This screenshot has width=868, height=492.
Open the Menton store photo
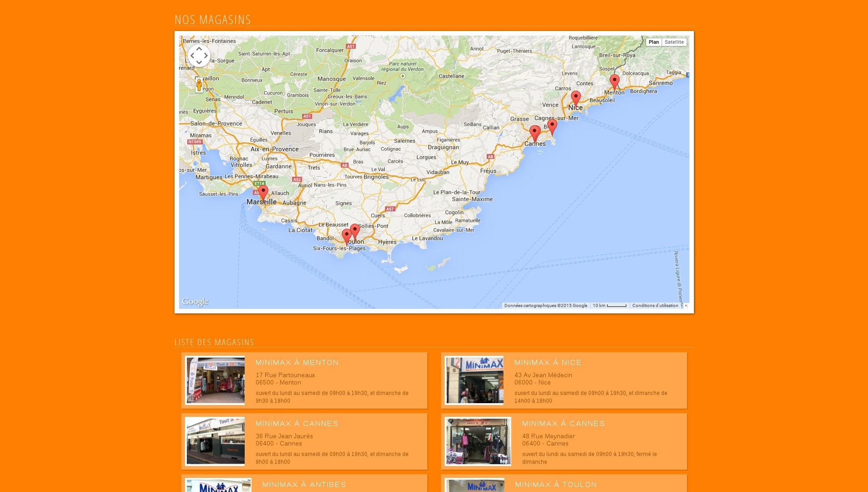point(216,380)
